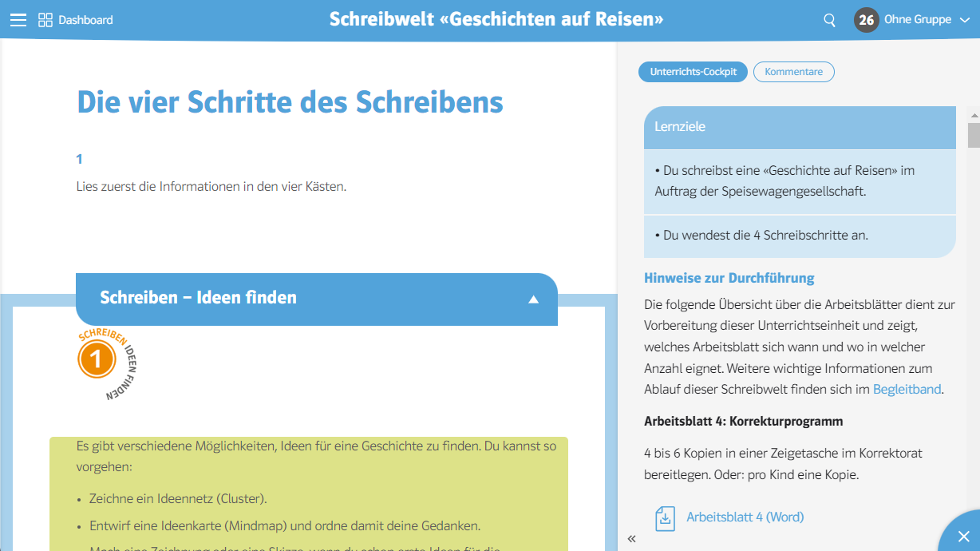Collapse the Schreiben – Ideen finden section

pos(533,299)
